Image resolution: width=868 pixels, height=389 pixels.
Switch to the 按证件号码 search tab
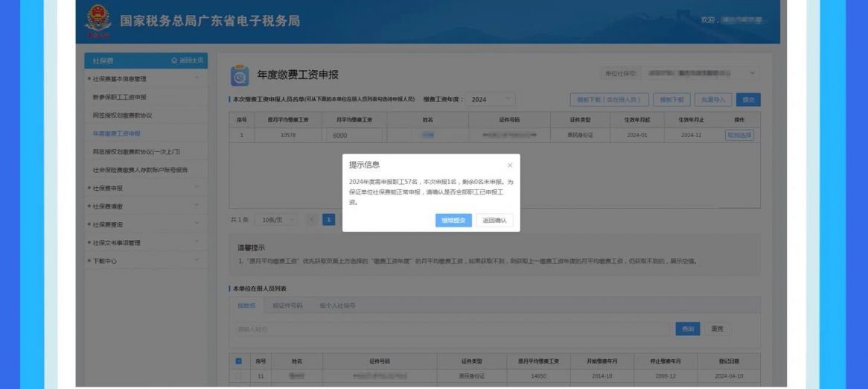(287, 306)
